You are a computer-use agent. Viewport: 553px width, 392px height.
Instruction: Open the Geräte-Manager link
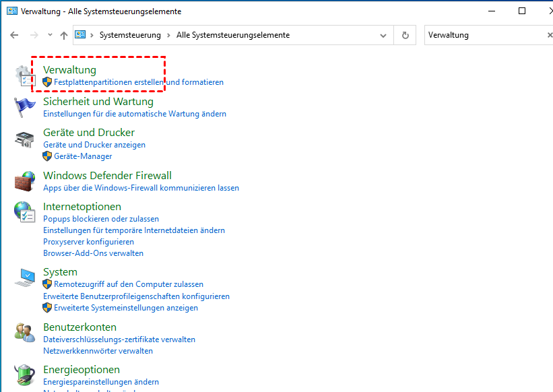tap(83, 156)
